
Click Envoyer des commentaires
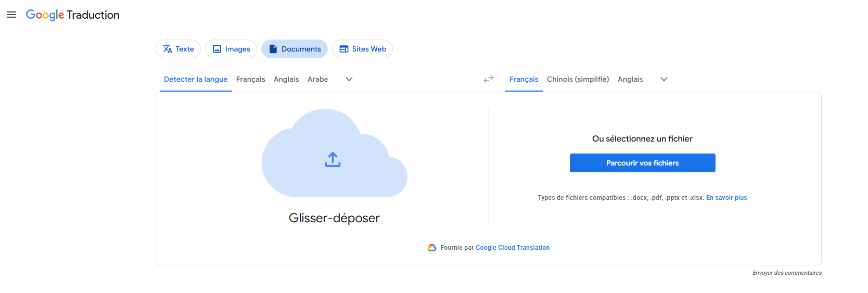pos(787,273)
